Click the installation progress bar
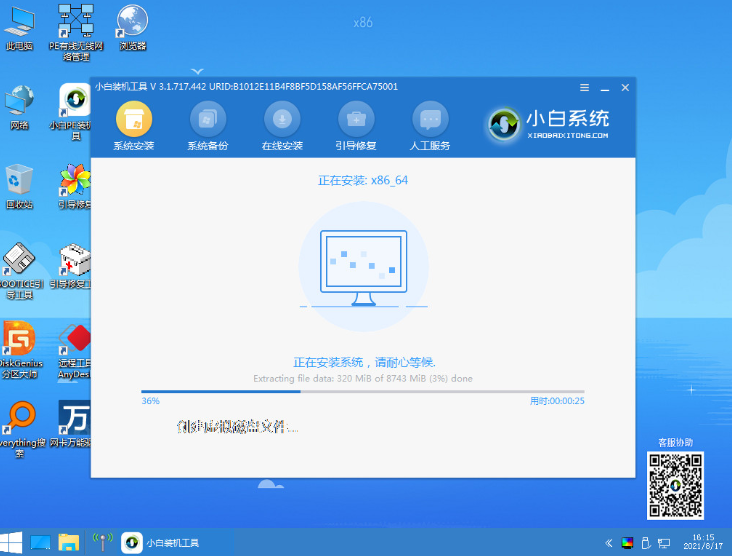 point(363,392)
